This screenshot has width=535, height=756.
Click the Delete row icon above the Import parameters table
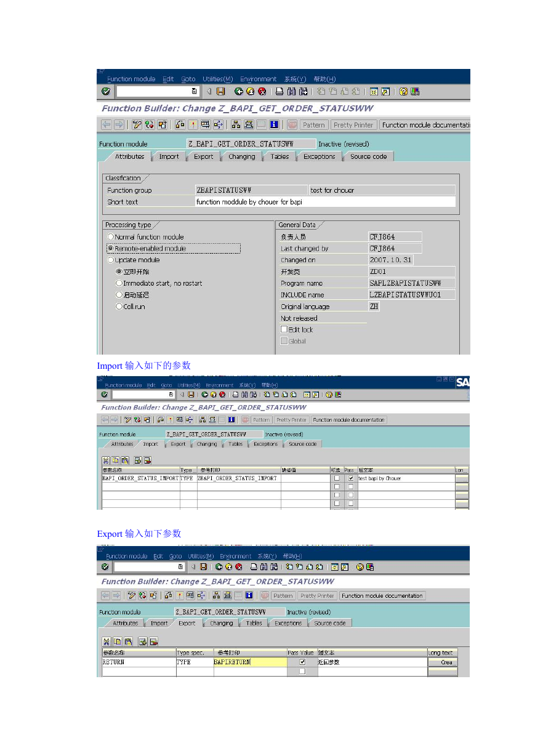coord(147,460)
